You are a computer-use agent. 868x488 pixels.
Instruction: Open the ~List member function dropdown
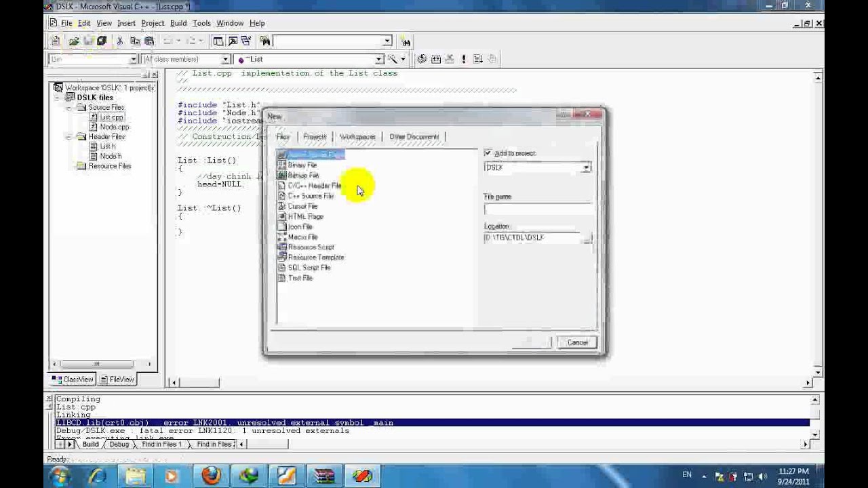[x=380, y=59]
